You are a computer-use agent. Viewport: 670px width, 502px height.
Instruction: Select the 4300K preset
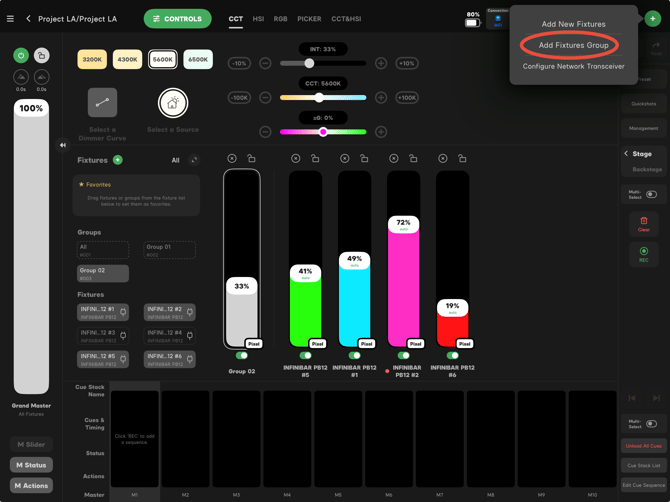pyautogui.click(x=127, y=59)
